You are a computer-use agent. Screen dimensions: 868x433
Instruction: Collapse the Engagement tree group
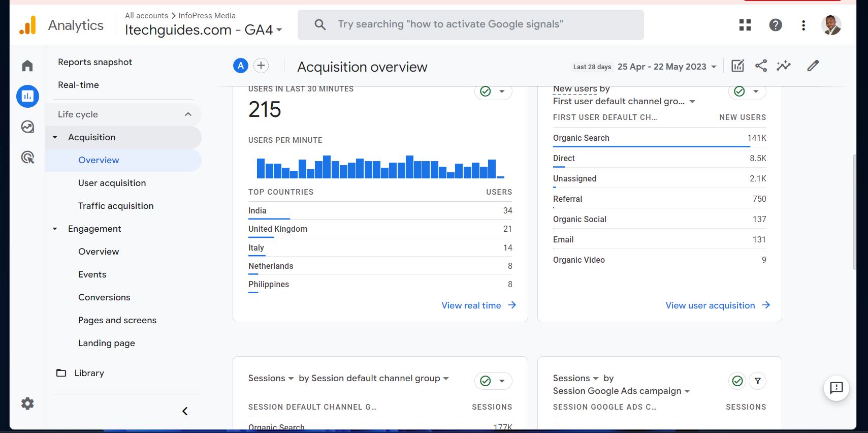pos(55,229)
